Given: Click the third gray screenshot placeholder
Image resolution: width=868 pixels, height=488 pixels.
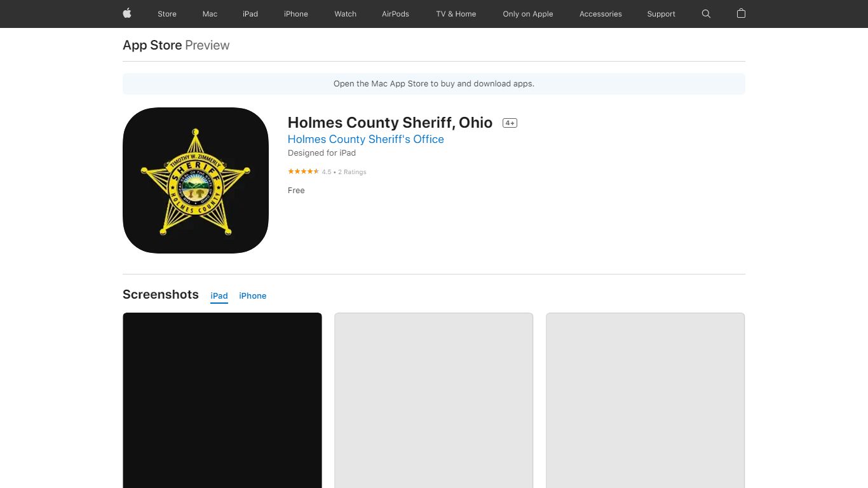Looking at the screenshot, I should click(646, 400).
